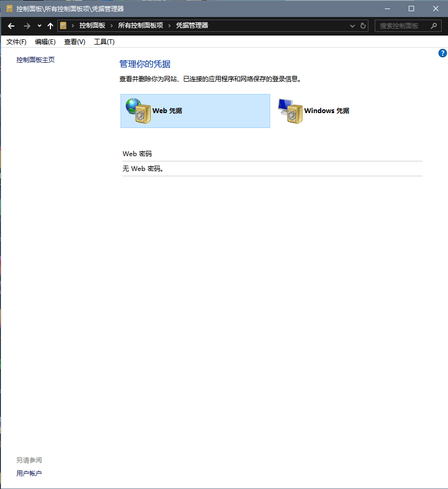
Task: Expand the chevron after 所有控制面板项 breadcrumb
Action: (x=170, y=25)
